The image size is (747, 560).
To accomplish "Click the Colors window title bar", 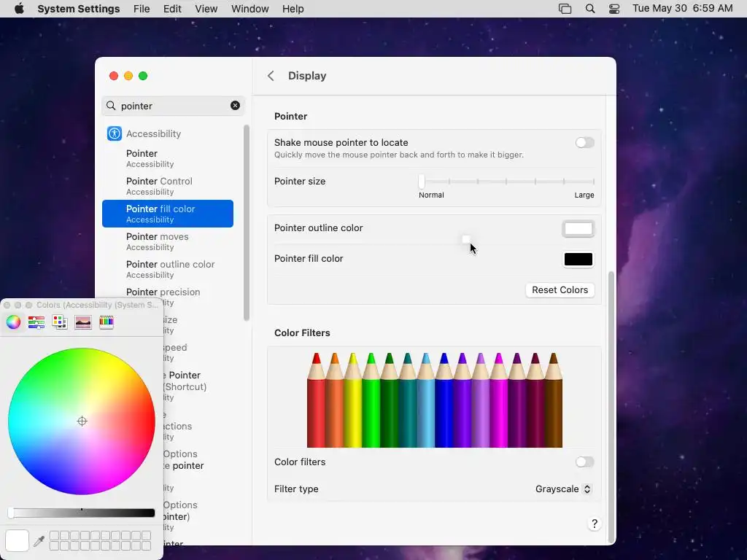I will (82, 305).
